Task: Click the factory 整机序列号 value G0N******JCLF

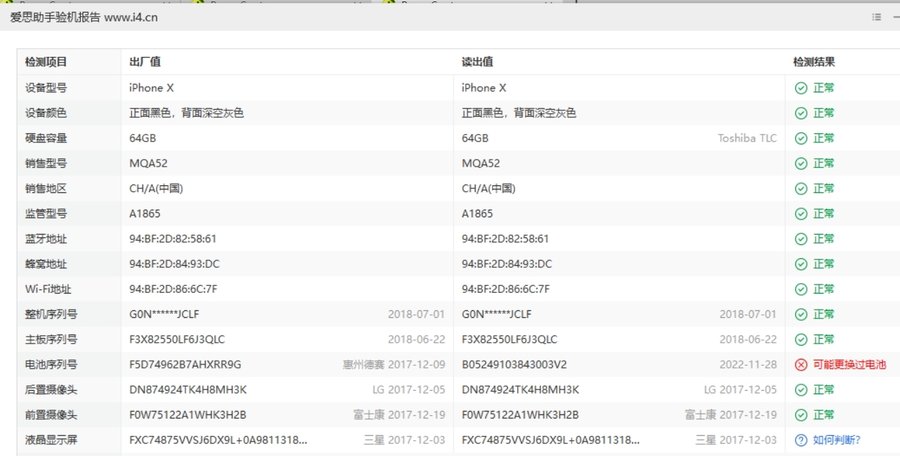Action: coord(164,314)
